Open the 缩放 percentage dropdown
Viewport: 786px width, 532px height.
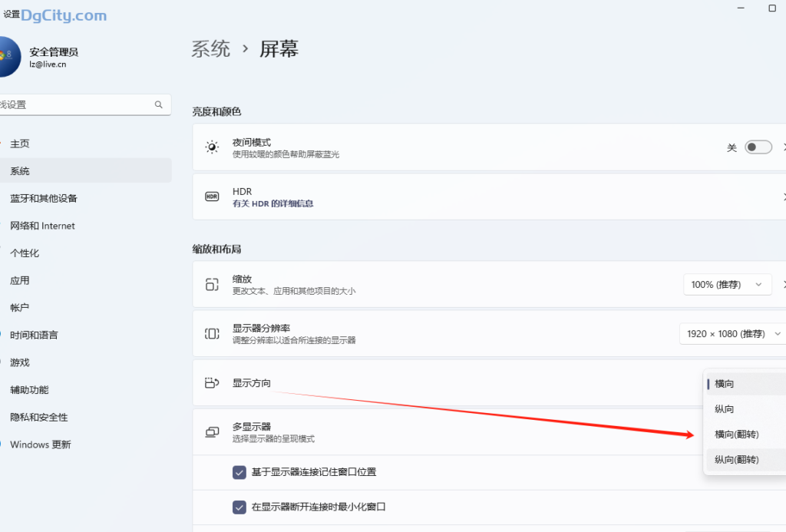pos(727,284)
